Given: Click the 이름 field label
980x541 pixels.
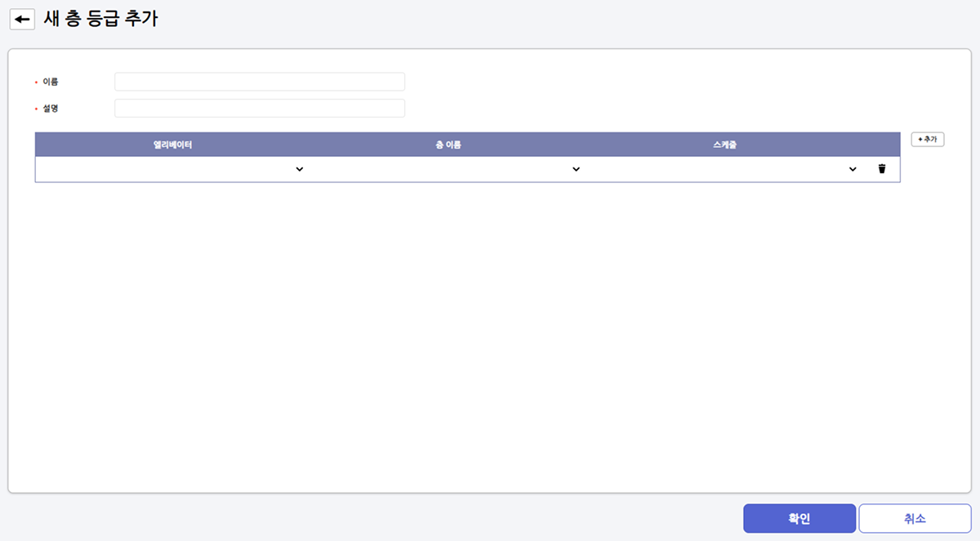Looking at the screenshot, I should point(51,82).
